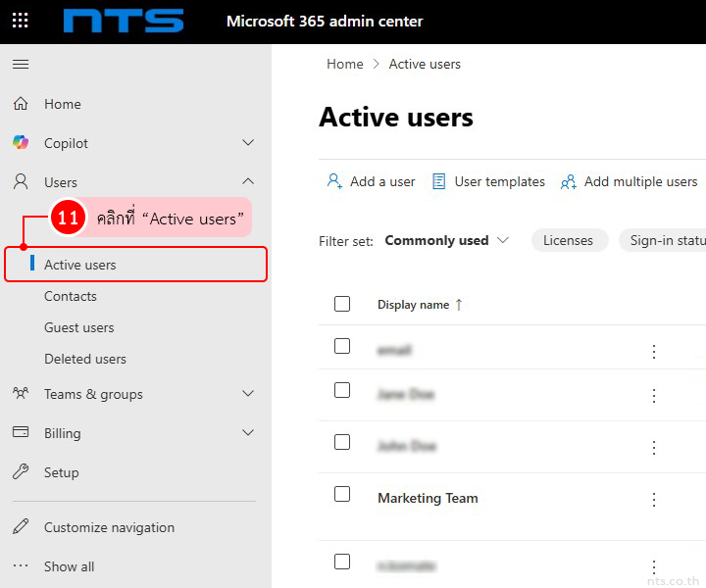Open more actions for Marketing Team
The width and height of the screenshot is (706, 588).
pos(654,500)
